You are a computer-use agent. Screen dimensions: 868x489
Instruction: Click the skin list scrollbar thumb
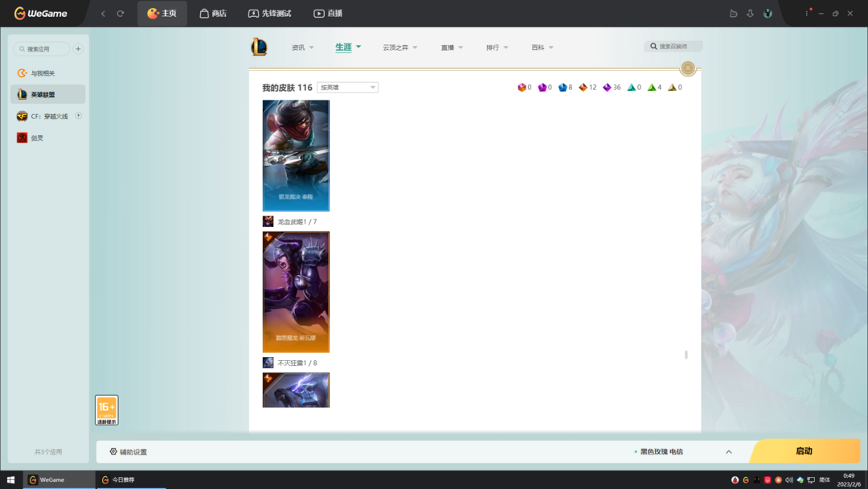pos(686,355)
